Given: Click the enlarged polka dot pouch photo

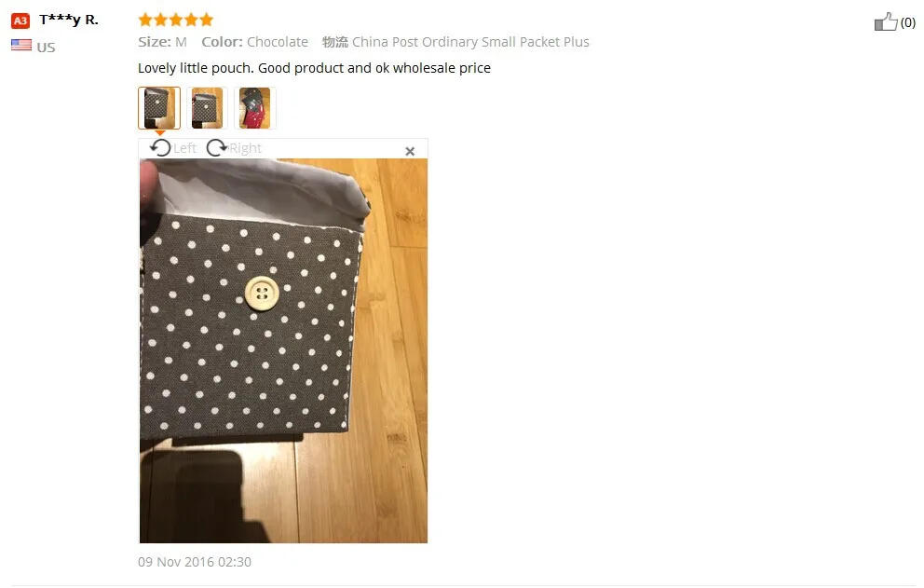Looking at the screenshot, I should click(x=283, y=350).
